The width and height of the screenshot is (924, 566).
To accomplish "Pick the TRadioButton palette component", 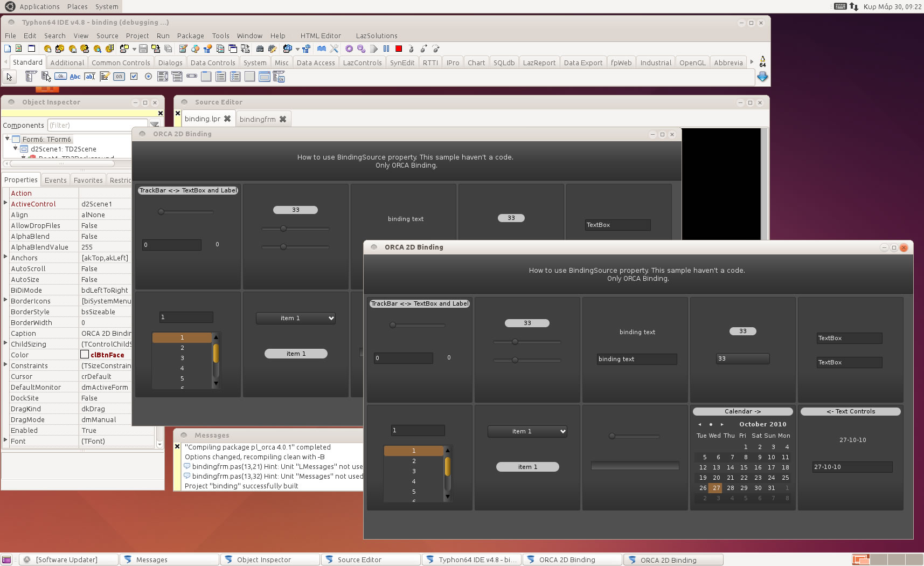I will 148,77.
